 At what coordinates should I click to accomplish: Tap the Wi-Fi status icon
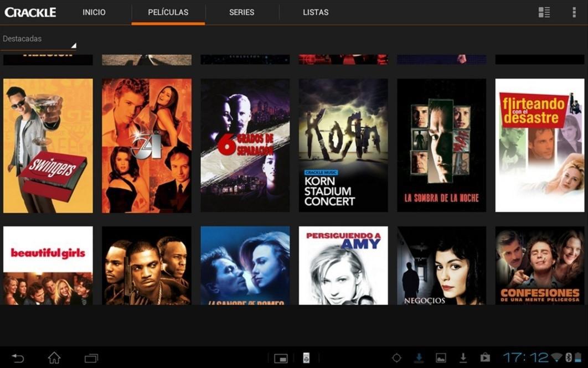[x=556, y=357]
